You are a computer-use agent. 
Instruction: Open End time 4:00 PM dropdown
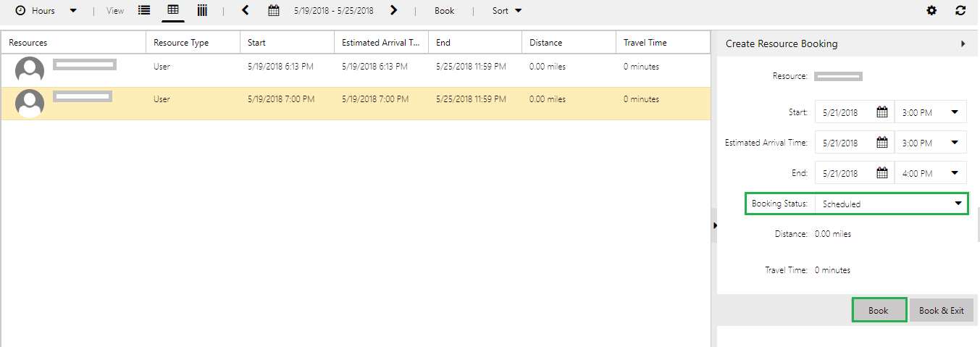tap(954, 173)
